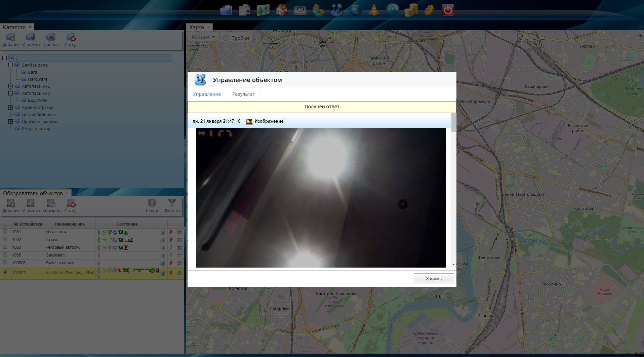Open the Склад warehouse icon
This screenshot has height=357, width=644.
[x=152, y=203]
